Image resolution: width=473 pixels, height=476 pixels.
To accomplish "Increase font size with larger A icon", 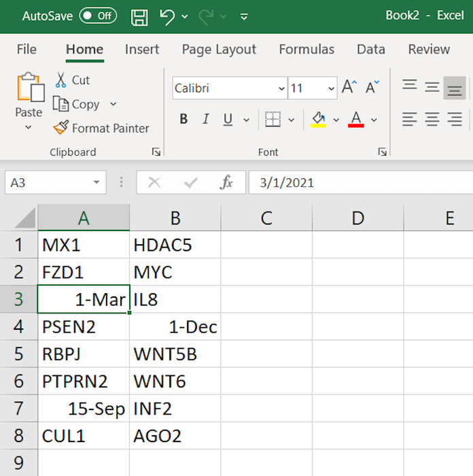I will point(349,88).
